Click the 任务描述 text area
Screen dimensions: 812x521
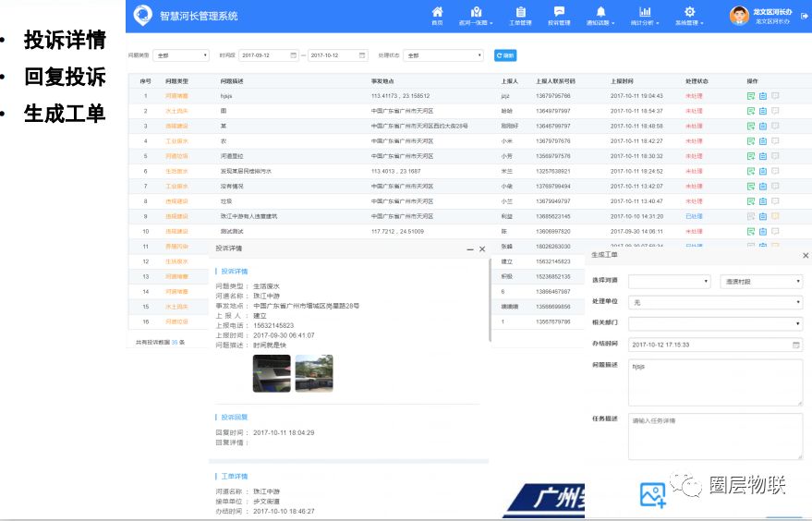[715, 436]
